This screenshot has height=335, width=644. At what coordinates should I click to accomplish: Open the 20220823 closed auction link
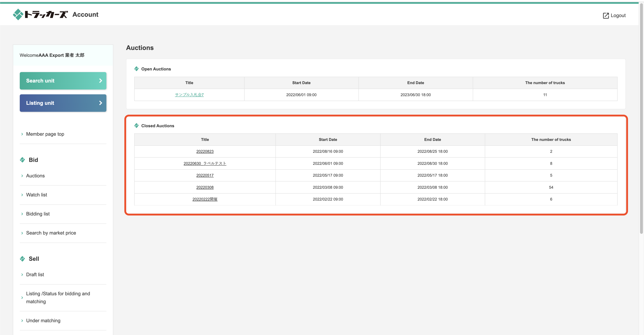coord(205,151)
